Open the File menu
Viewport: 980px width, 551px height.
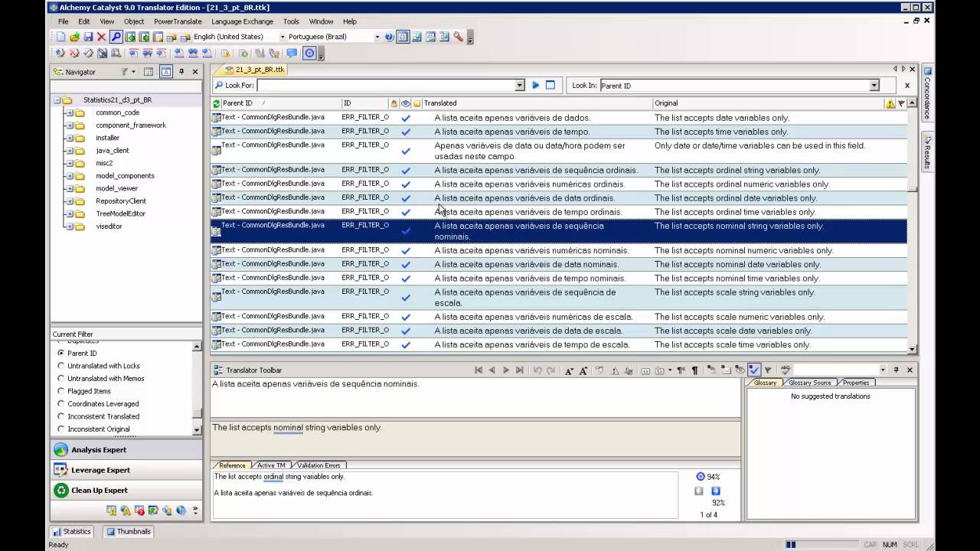click(x=63, y=21)
